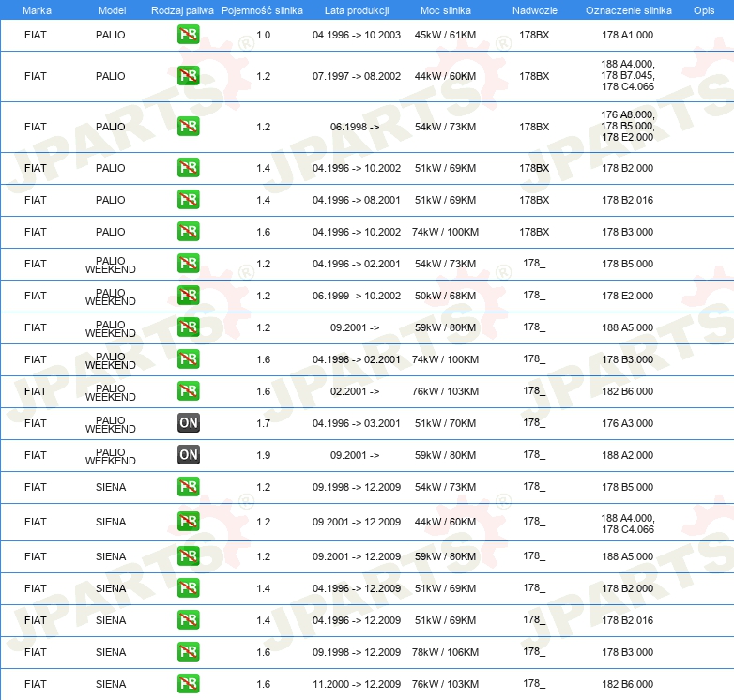
Task: Click petrol icon in Palio Weekend 54kW / 73KM row
Action: point(188,264)
